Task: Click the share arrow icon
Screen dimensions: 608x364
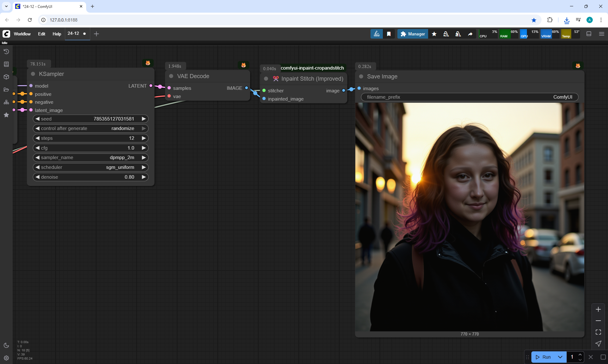Action: click(x=470, y=34)
